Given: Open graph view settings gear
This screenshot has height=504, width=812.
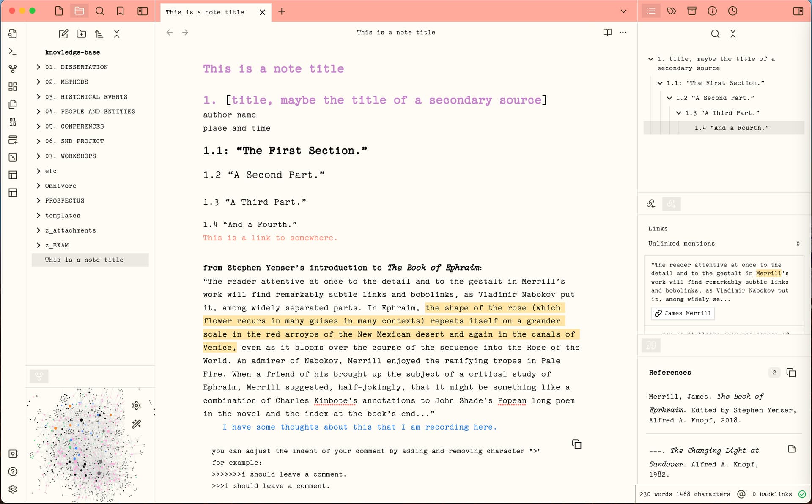Looking at the screenshot, I should pyautogui.click(x=137, y=405).
